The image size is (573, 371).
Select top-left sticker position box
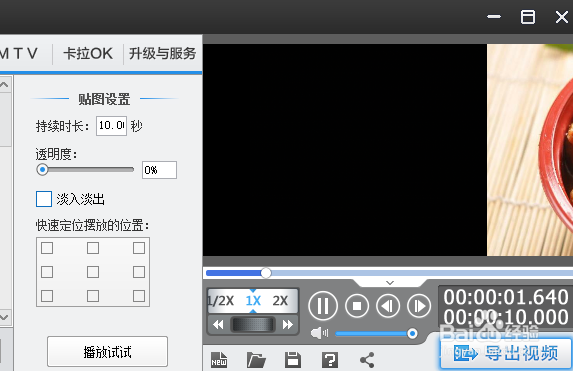(x=47, y=248)
